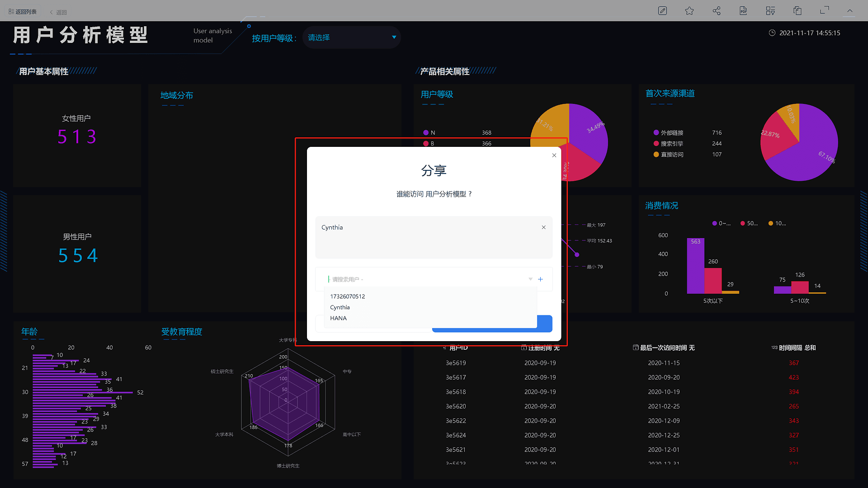Remove Cynthia from share field
This screenshot has width=868, height=488.
(544, 227)
